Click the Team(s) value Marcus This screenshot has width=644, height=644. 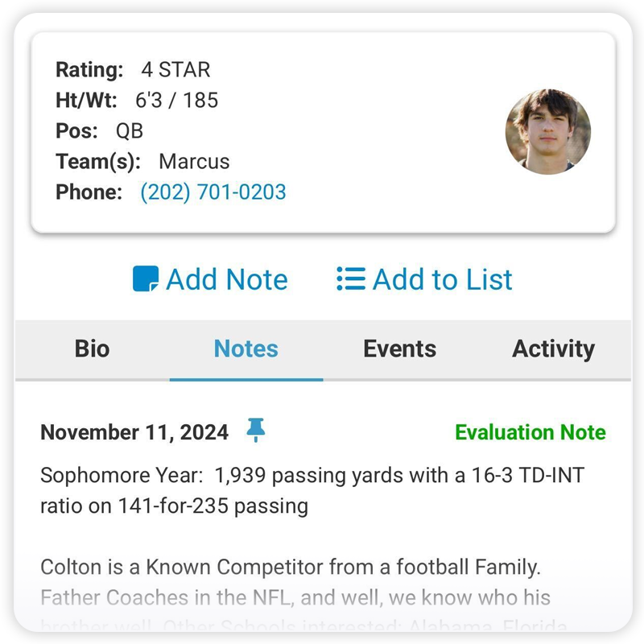point(194,162)
